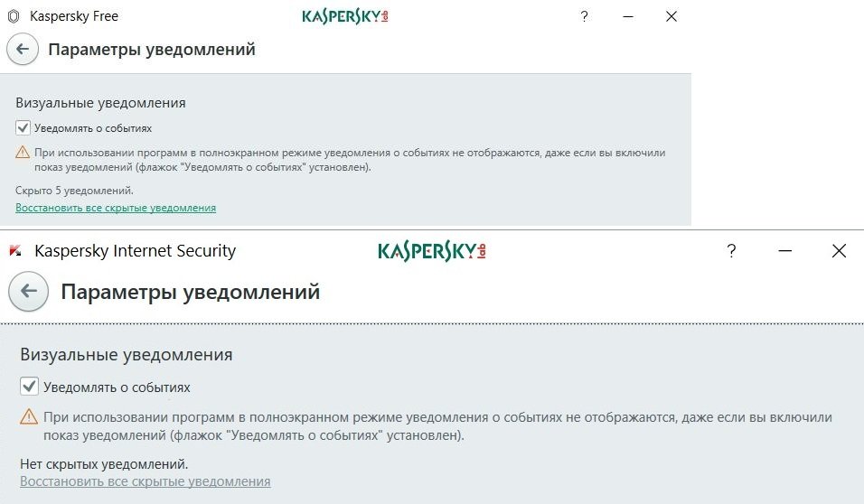Viewport: 864px width, 504px height.
Task: Click the Kaspersky Free shield app icon
Action: click(15, 16)
